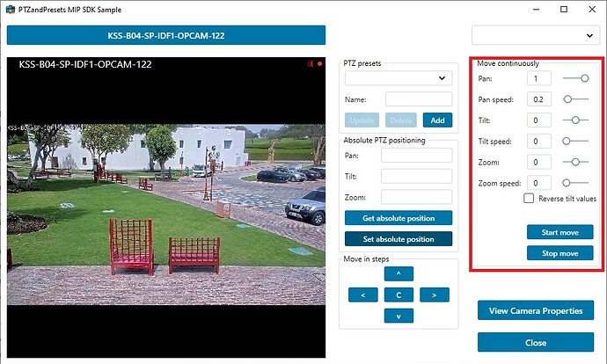The image size is (607, 364).
Task: Click the red recording indicator icon
Action: [319, 64]
